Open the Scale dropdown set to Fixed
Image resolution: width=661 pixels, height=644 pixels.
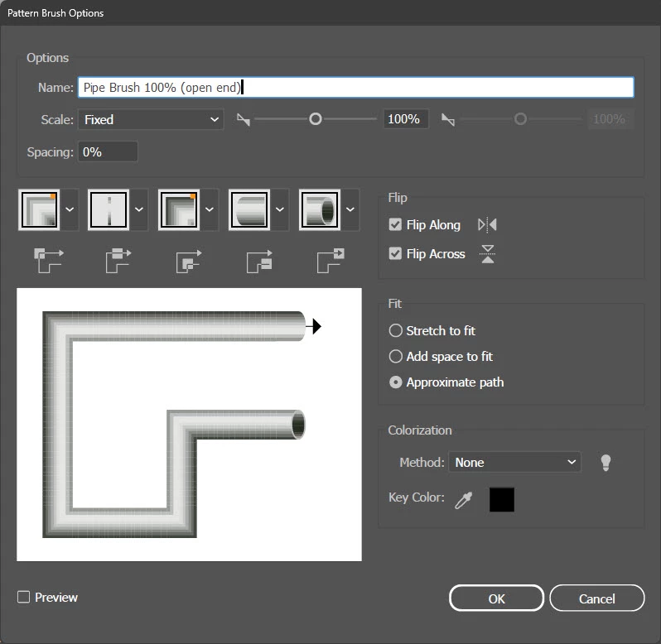[151, 120]
